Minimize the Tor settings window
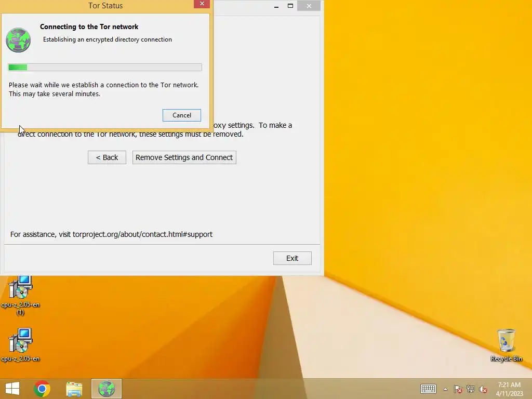The height and width of the screenshot is (399, 532). [276, 6]
